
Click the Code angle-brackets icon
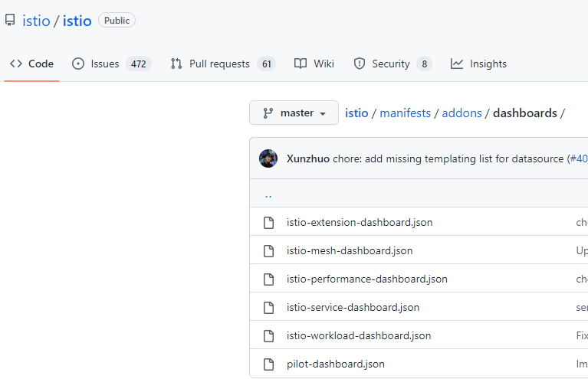(x=16, y=64)
